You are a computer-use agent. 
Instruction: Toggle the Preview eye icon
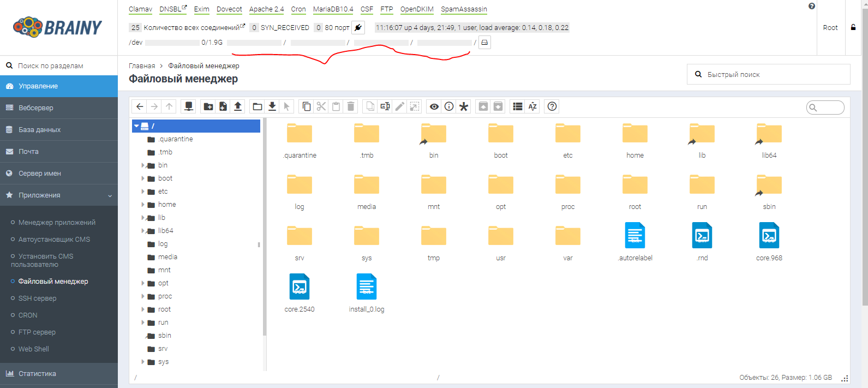434,106
